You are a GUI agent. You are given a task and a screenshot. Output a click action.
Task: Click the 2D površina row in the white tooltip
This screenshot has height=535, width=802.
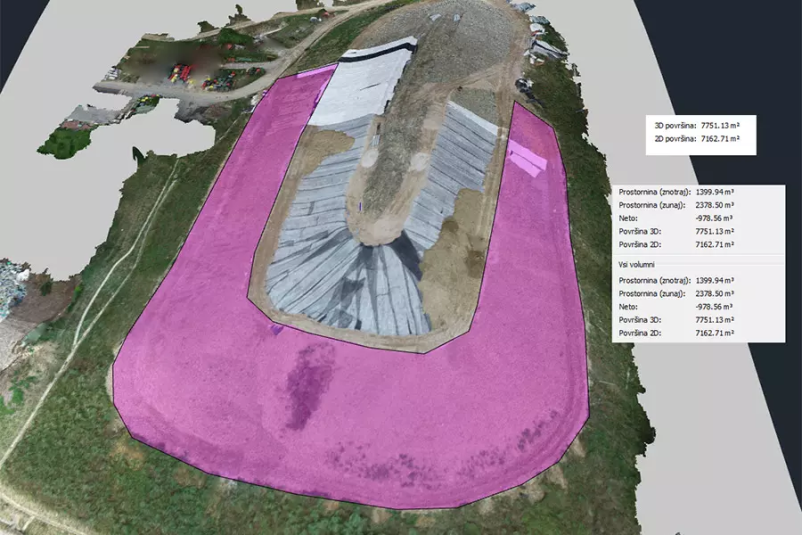coord(696,140)
